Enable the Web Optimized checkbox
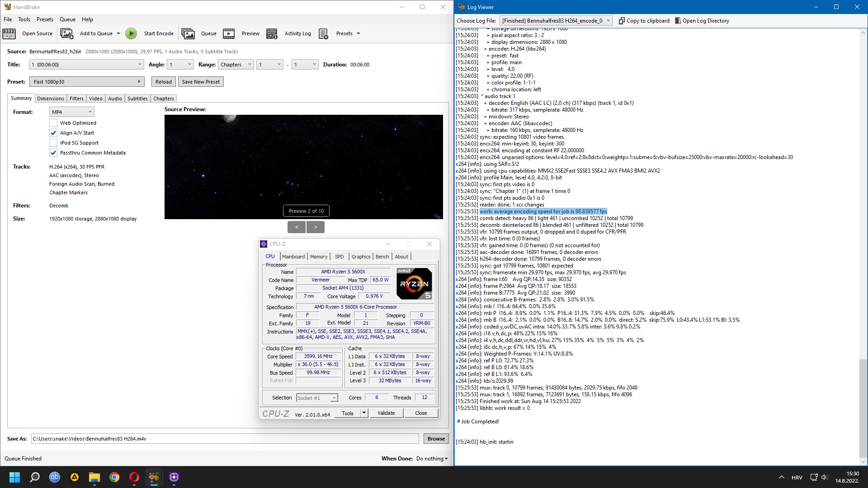 (x=53, y=123)
